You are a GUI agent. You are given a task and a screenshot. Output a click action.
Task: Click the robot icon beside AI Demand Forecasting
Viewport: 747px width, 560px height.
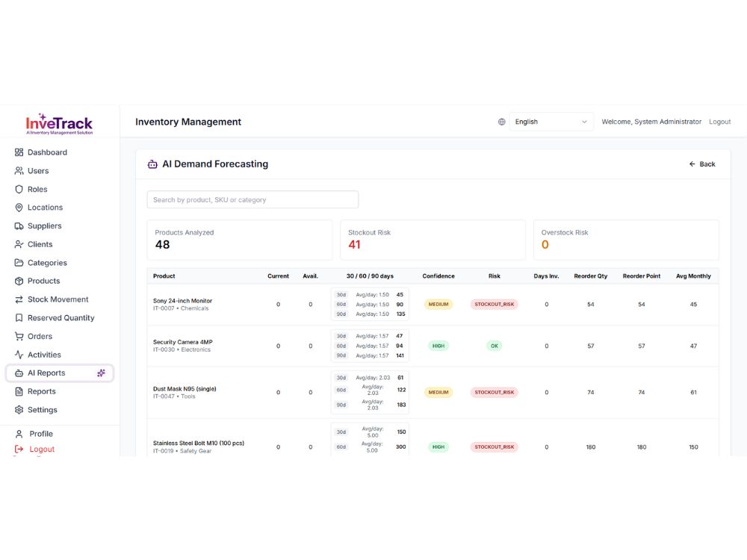152,164
